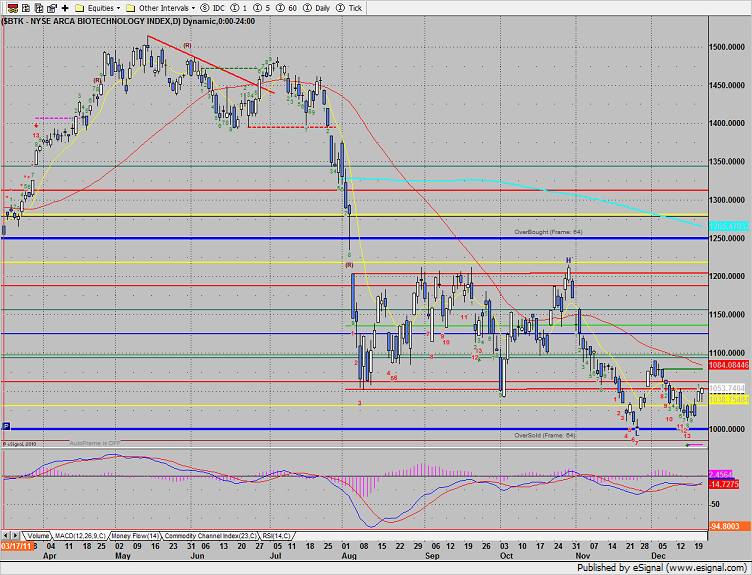Click the second toolbar icon with arrows

click(x=26, y=8)
